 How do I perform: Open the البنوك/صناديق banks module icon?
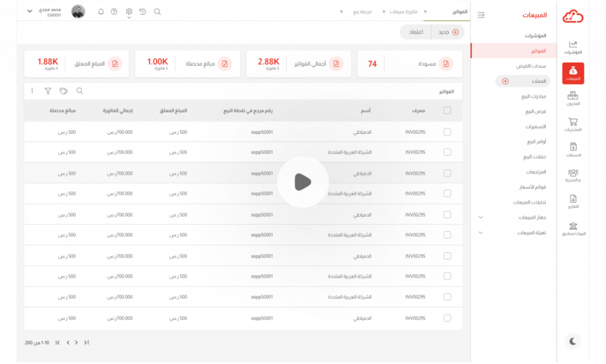click(573, 229)
